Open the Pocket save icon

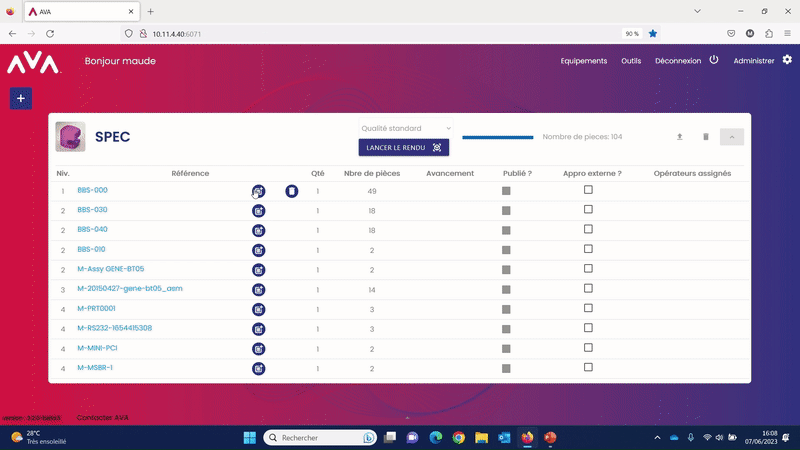coord(731,34)
